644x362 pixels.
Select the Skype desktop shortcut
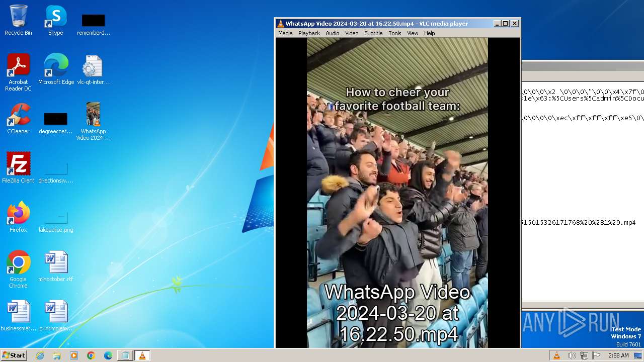click(56, 20)
